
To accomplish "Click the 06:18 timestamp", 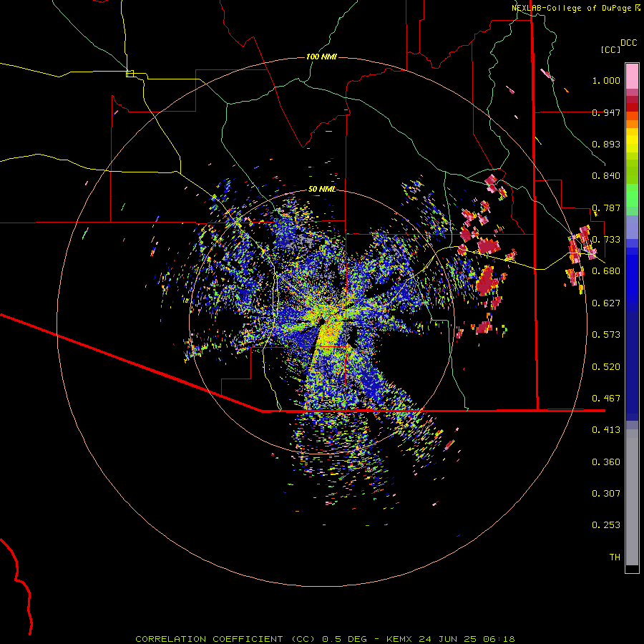I will pos(497,639).
